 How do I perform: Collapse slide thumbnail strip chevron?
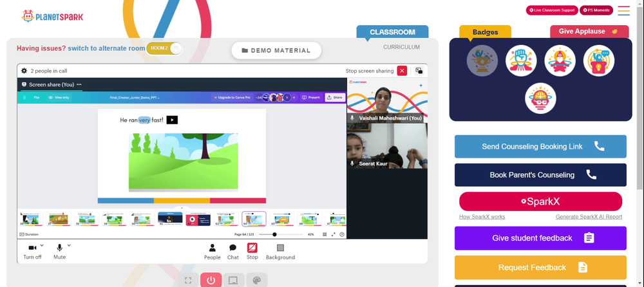coord(182,208)
